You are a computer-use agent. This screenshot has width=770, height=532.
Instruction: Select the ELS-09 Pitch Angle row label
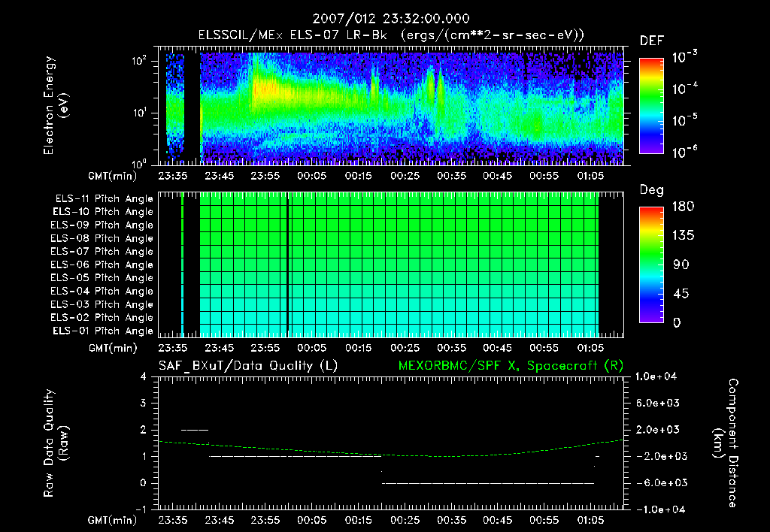point(102,225)
